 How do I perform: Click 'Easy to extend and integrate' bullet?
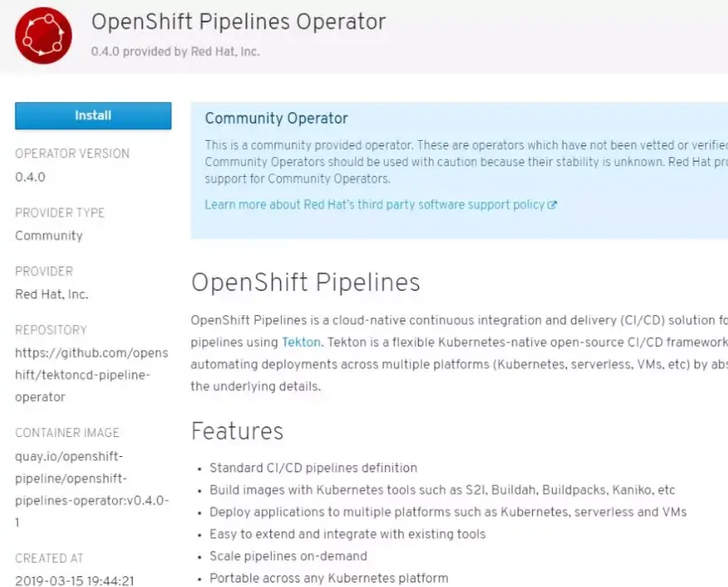347,534
